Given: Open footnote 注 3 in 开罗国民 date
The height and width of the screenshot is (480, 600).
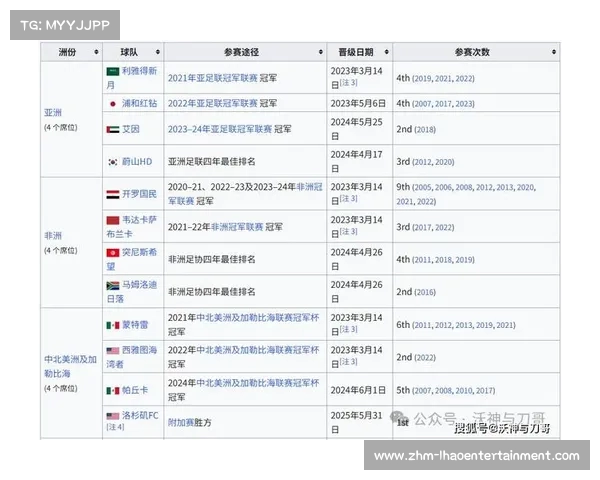Looking at the screenshot, I should tap(349, 199).
